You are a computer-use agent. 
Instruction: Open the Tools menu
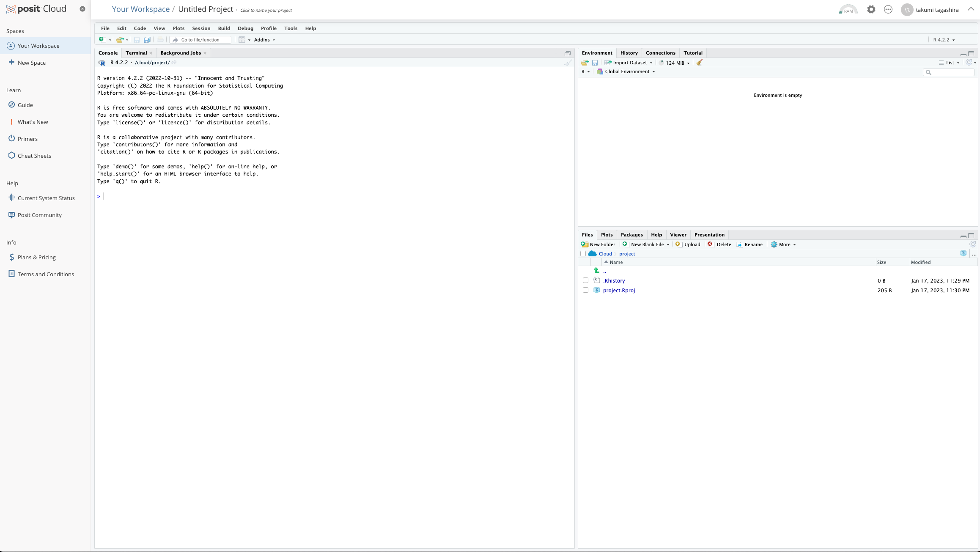(291, 28)
